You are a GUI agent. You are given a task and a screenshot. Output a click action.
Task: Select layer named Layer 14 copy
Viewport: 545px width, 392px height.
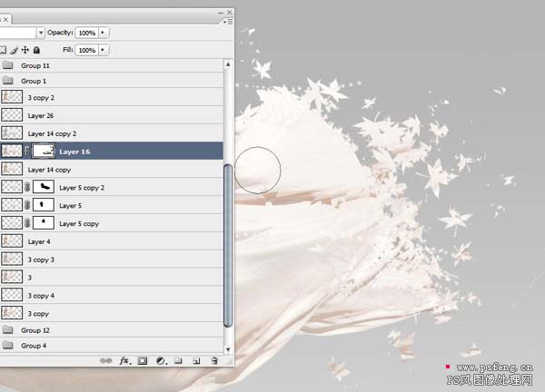point(49,170)
